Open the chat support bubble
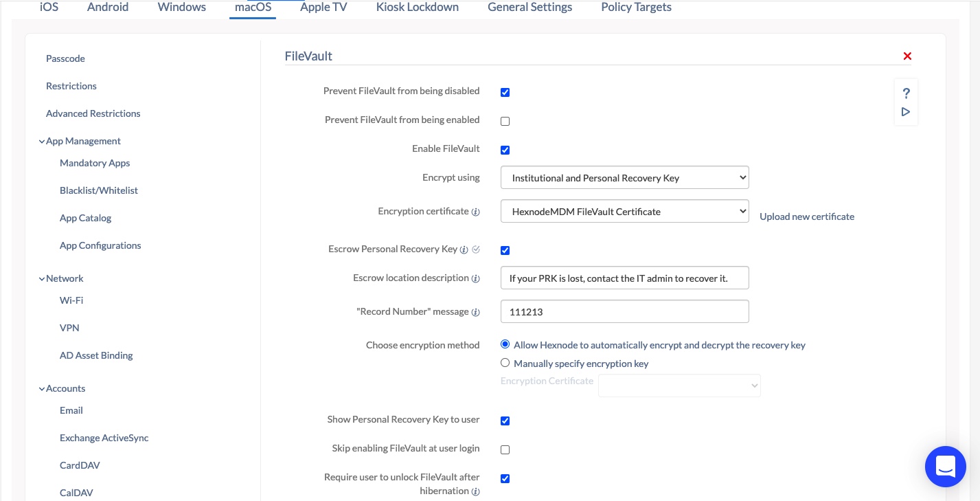The image size is (980, 501). coord(946,467)
